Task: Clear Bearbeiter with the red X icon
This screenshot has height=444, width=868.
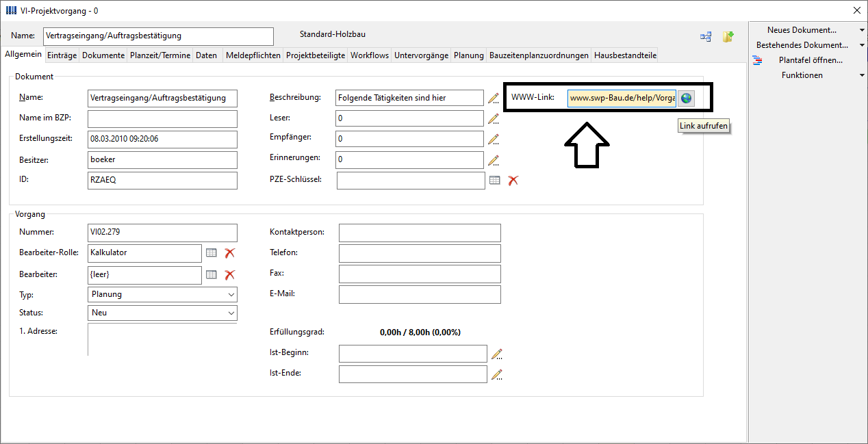Action: click(x=230, y=274)
